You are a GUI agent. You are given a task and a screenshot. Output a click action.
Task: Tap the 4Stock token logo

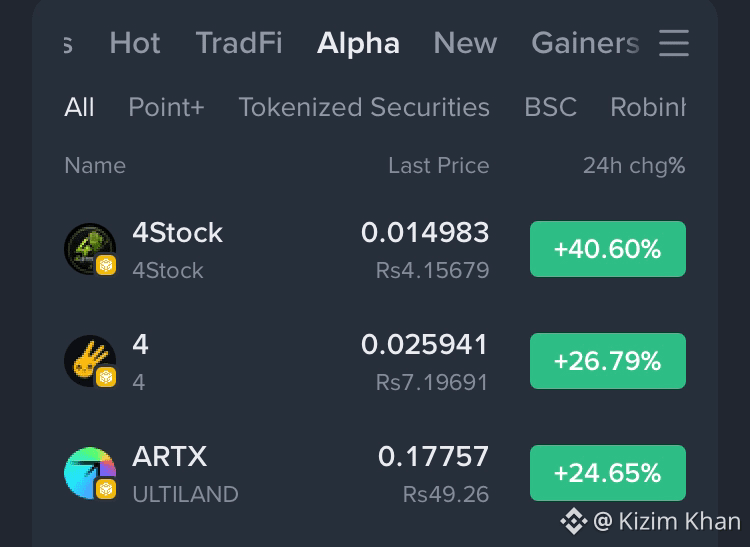(90, 249)
